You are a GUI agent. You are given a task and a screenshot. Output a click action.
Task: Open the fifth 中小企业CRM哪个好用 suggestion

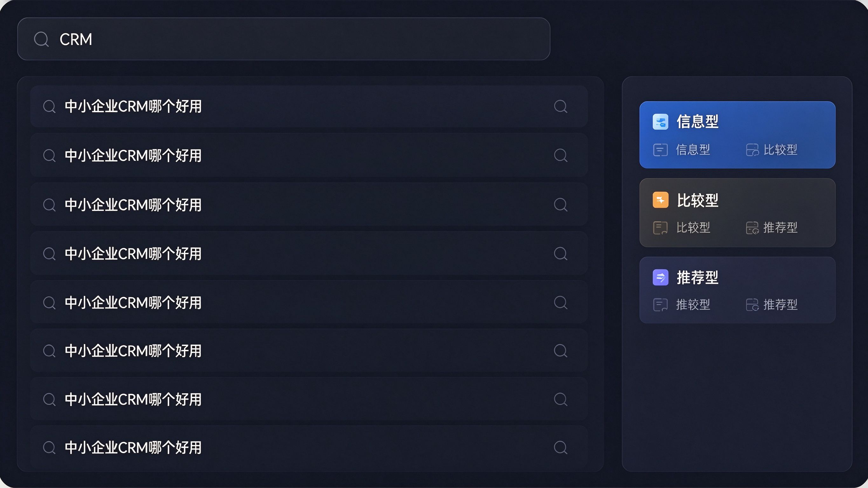click(309, 302)
